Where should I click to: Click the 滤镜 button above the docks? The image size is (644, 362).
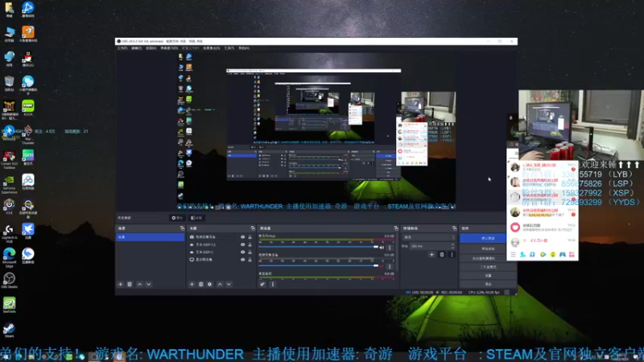tap(197, 218)
